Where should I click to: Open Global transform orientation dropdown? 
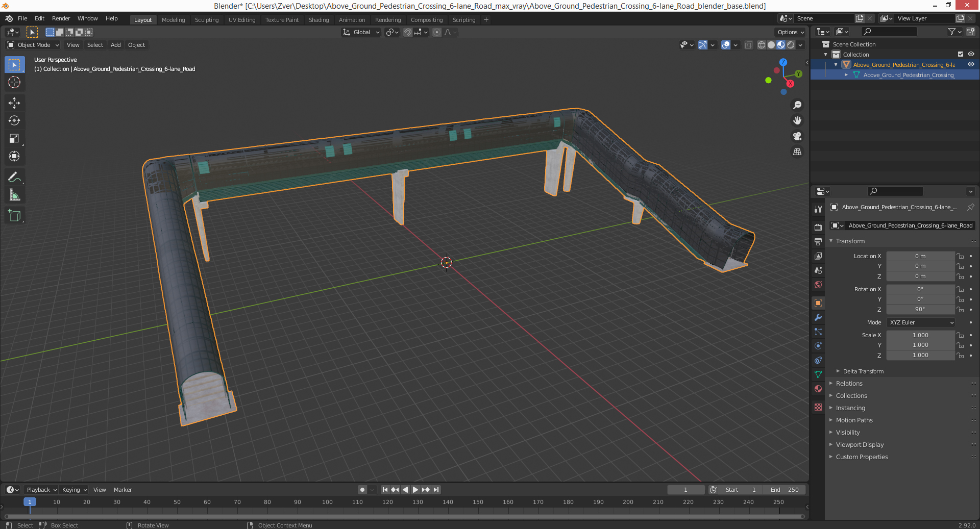tap(361, 32)
